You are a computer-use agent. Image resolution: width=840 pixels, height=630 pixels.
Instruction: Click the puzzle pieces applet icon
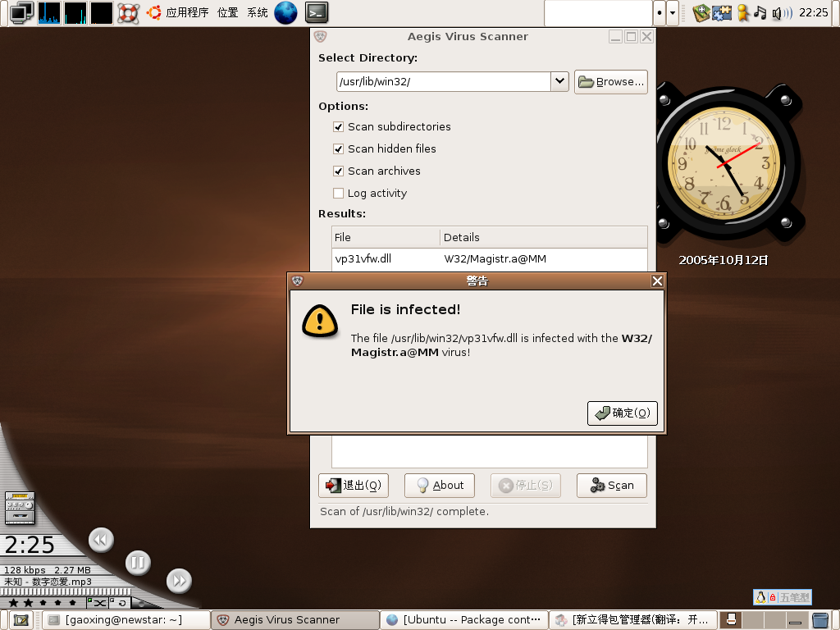722,13
